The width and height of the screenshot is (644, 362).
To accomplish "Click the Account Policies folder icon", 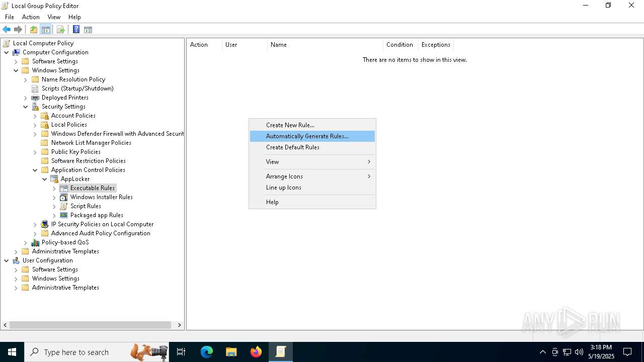I will point(45,116).
